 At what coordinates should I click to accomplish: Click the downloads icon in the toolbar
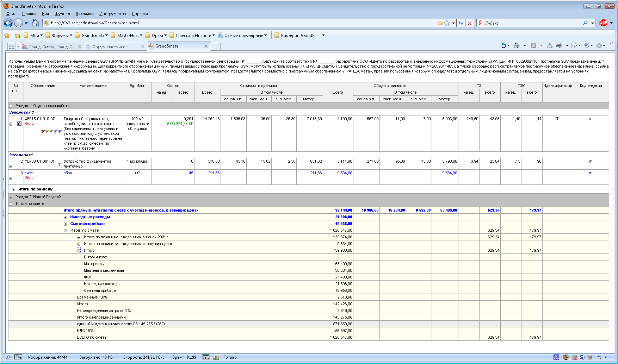(549, 45)
